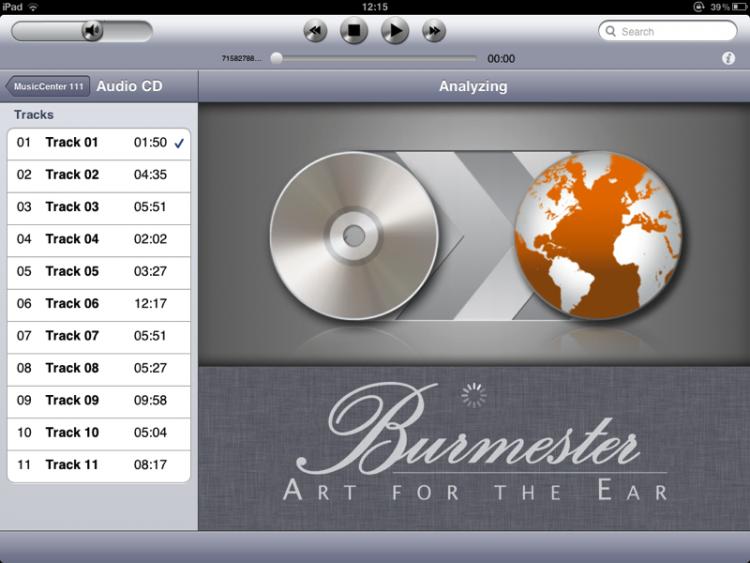Select Track 06 in the list
The height and width of the screenshot is (563, 750).
pos(99,304)
